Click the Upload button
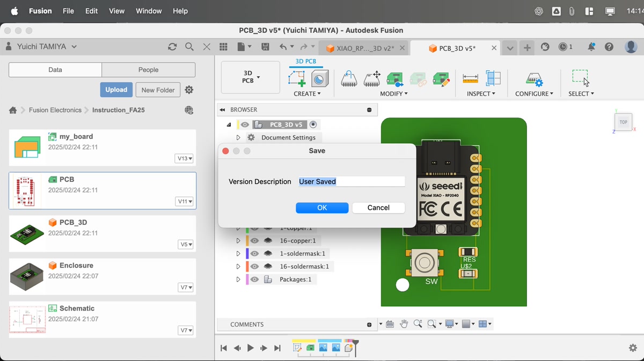 [x=116, y=90]
